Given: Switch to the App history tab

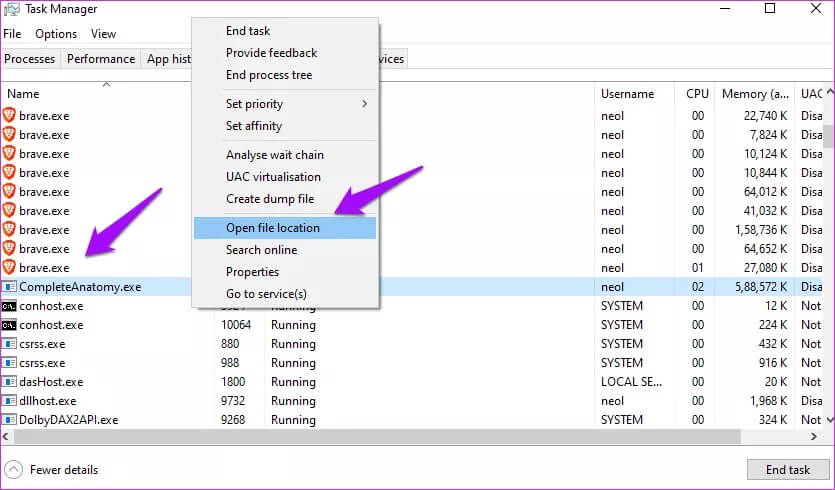Looking at the screenshot, I should pyautogui.click(x=167, y=59).
